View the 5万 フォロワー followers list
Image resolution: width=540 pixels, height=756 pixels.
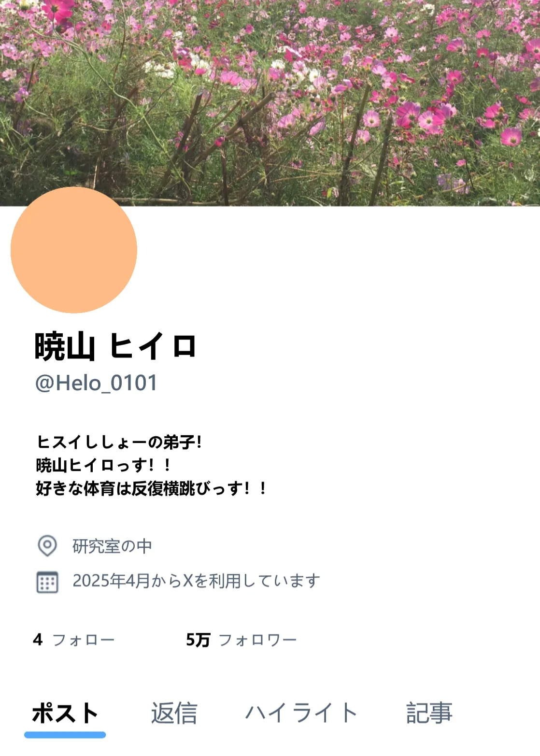pyautogui.click(x=242, y=640)
